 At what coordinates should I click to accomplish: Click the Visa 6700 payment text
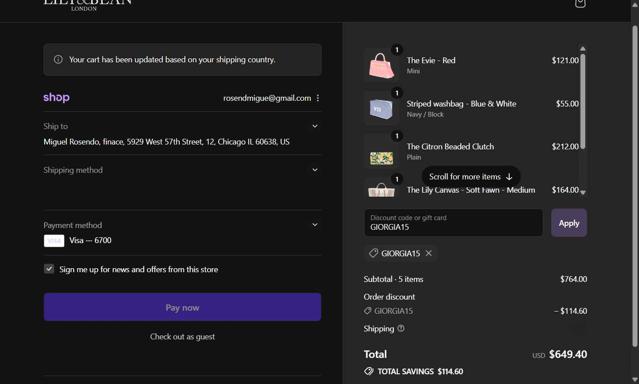coord(90,241)
